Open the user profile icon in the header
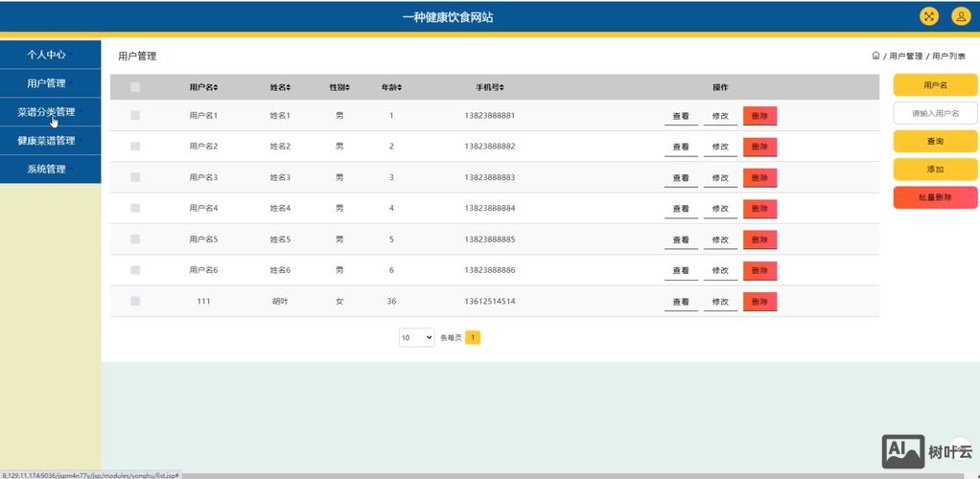 tap(961, 17)
